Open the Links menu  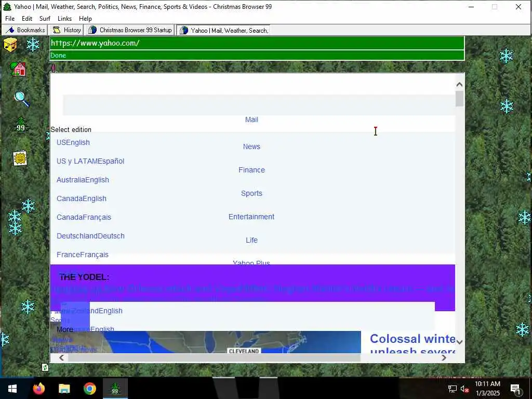pos(64,19)
